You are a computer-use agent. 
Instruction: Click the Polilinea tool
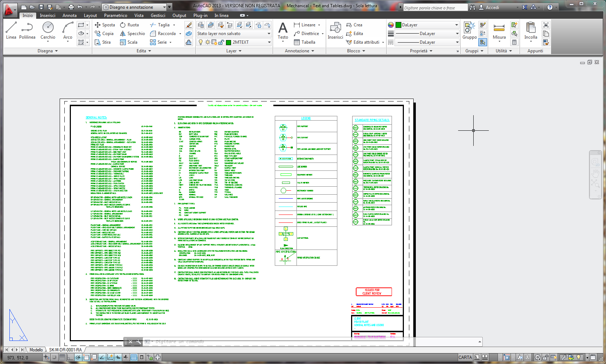click(x=27, y=30)
